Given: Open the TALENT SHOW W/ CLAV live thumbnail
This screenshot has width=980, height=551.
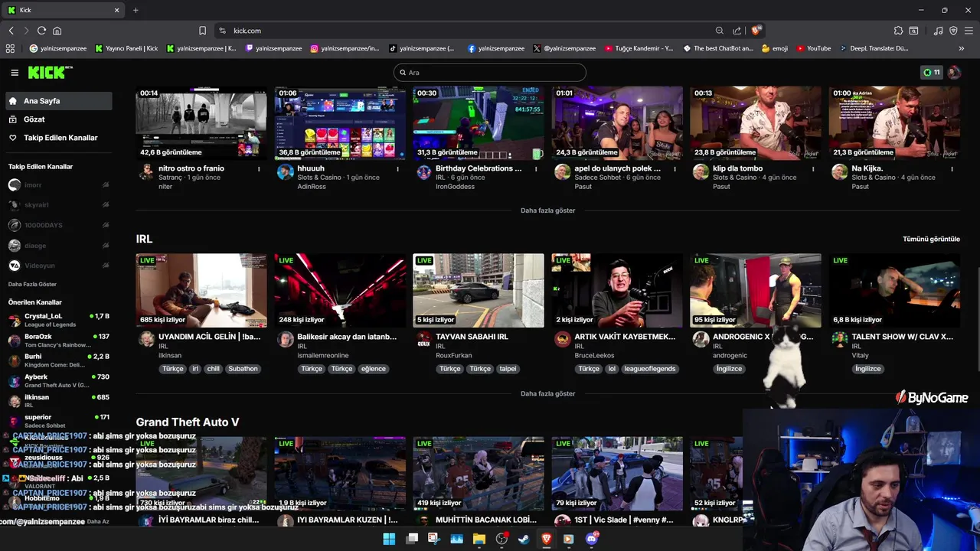Looking at the screenshot, I should pos(894,290).
